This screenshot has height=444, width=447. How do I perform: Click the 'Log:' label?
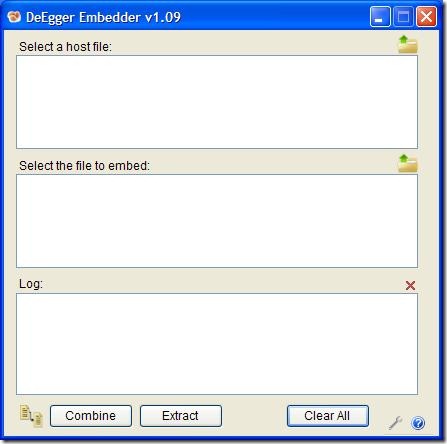click(31, 284)
